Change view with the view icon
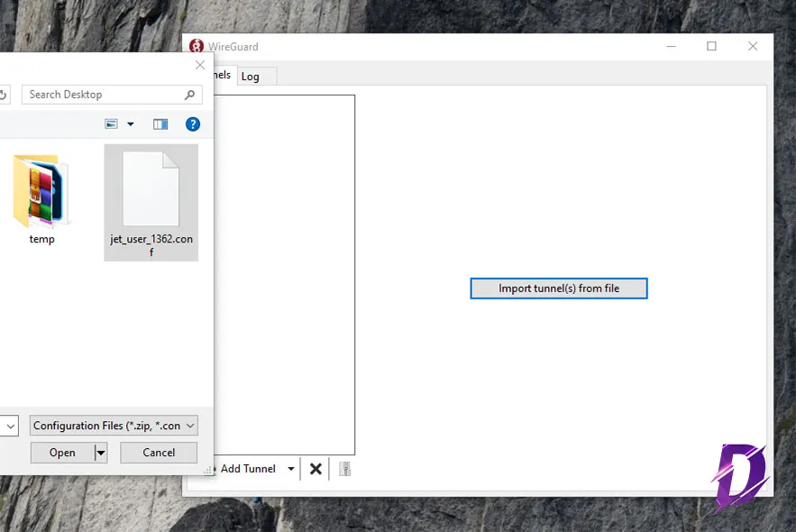 tap(111, 124)
